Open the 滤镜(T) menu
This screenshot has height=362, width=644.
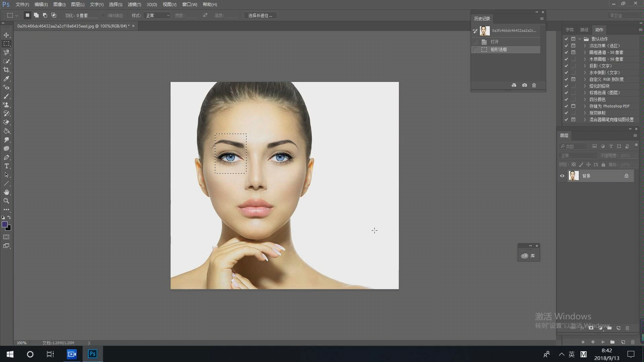(134, 4)
